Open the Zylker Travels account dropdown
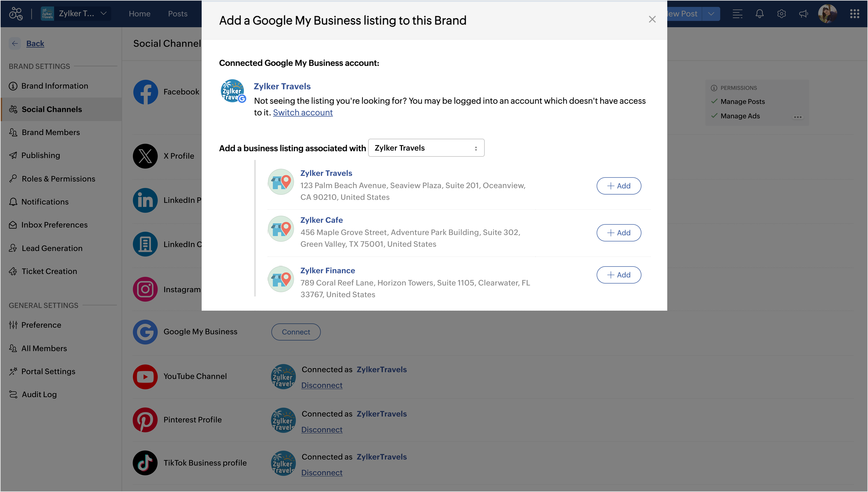This screenshot has height=492, width=868. coord(426,148)
